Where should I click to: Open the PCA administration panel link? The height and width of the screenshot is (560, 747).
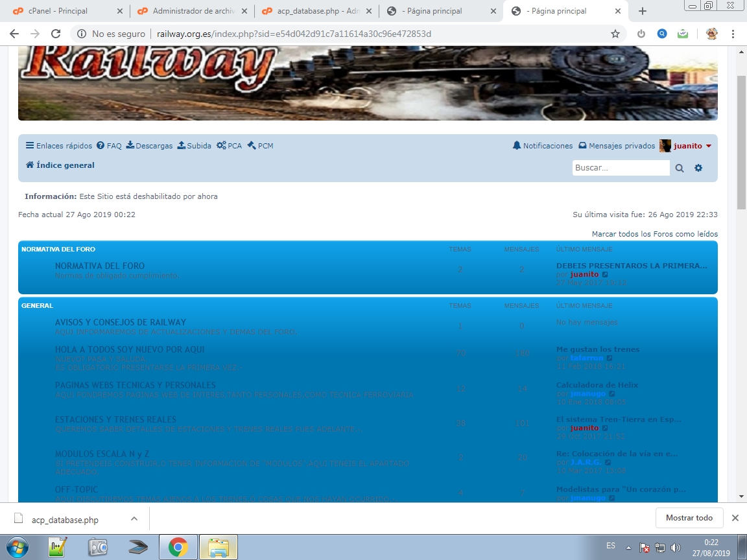[x=229, y=146]
